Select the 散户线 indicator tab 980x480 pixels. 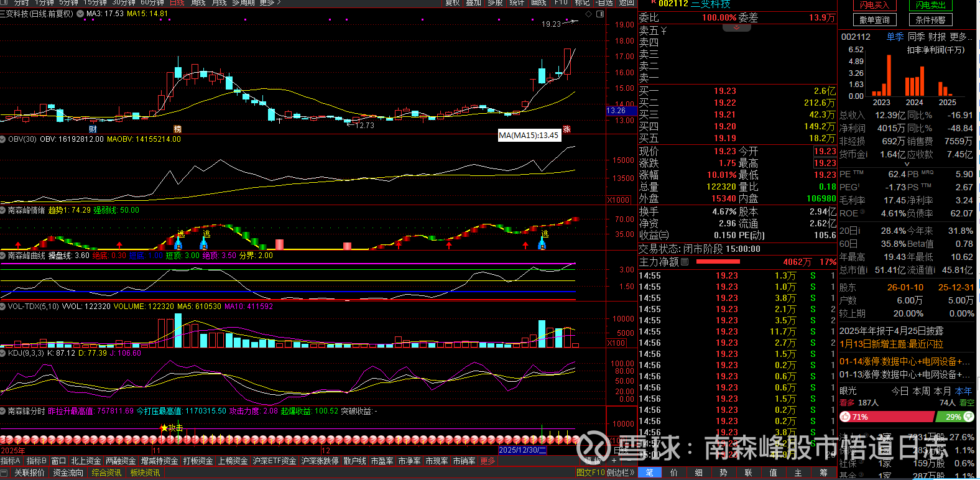(354, 461)
